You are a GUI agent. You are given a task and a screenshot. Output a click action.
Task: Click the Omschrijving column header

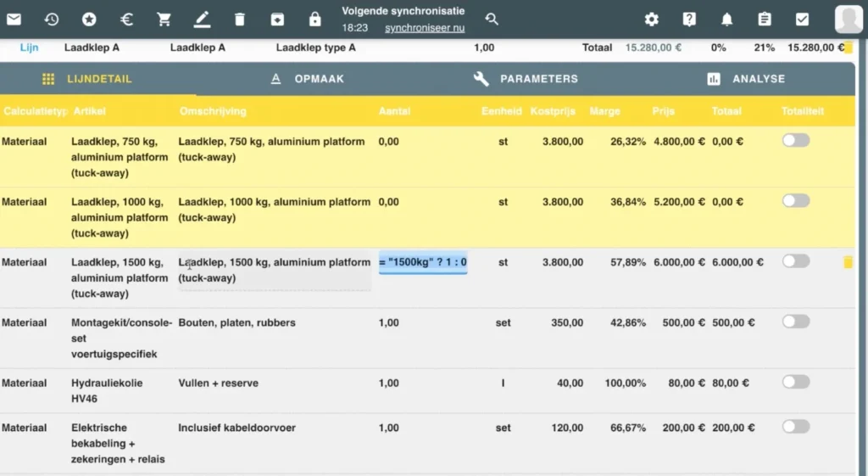tap(213, 111)
